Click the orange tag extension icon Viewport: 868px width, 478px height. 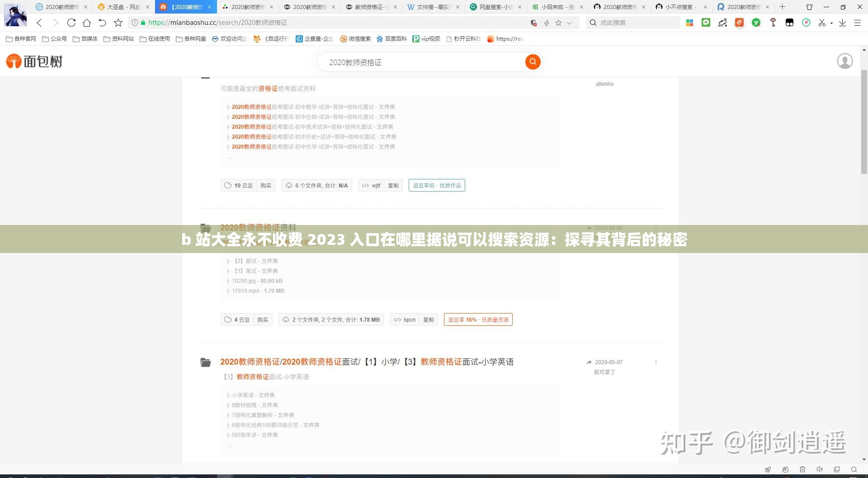[739, 23]
